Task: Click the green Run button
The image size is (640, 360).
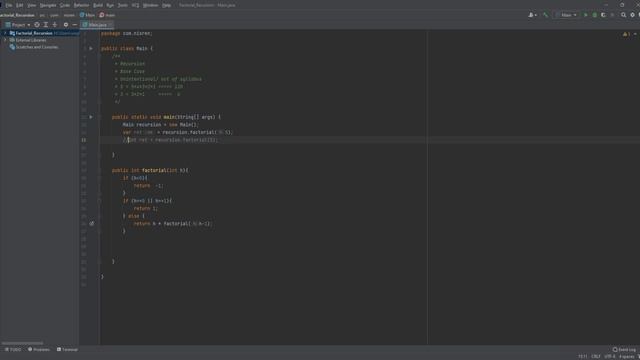Action: click(586, 15)
